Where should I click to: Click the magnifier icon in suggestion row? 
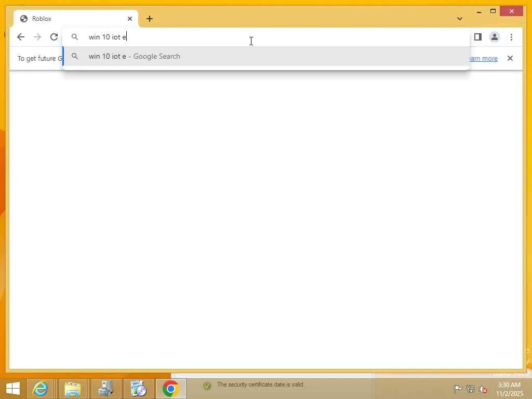click(x=75, y=56)
